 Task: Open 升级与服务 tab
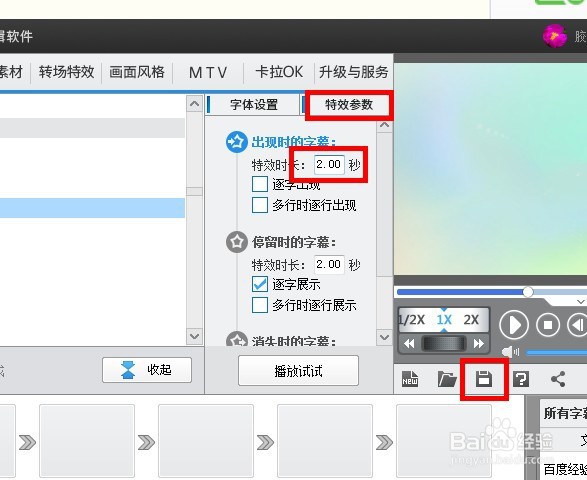[x=353, y=72]
